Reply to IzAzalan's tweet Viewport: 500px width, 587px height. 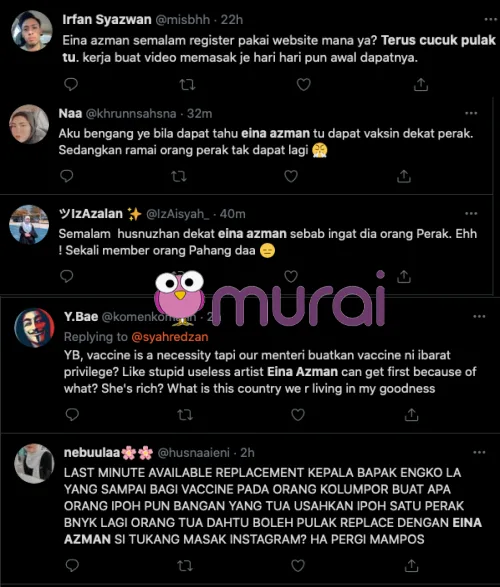click(x=67, y=276)
